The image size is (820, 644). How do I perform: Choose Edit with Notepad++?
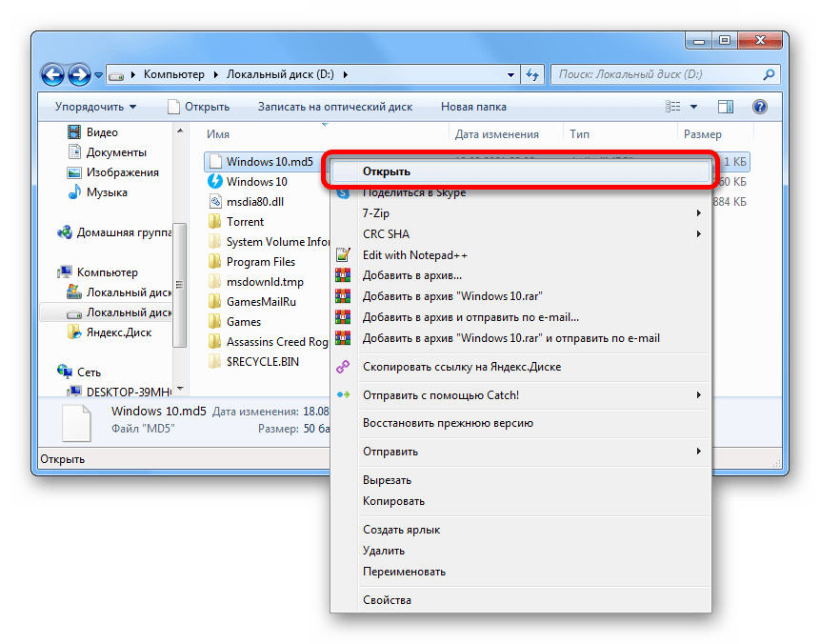[x=520, y=255]
